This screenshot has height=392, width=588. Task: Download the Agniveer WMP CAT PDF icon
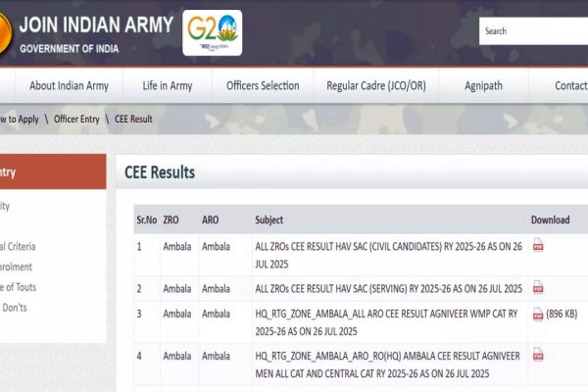click(538, 314)
